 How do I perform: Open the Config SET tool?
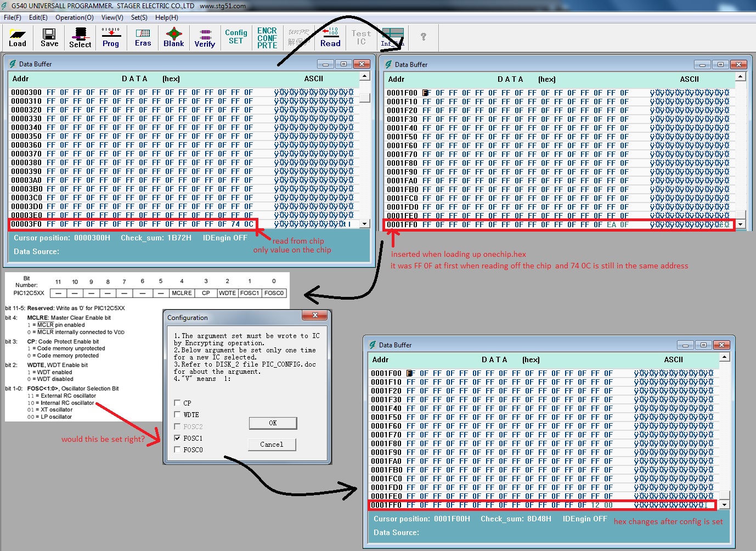tap(236, 37)
